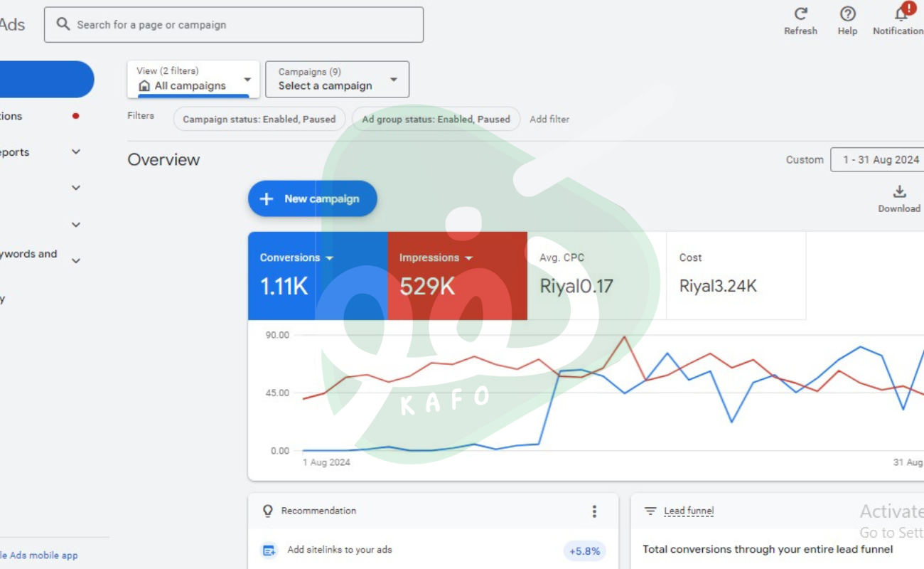Open the custom date range picker
The width and height of the screenshot is (924, 569).
[x=880, y=160]
